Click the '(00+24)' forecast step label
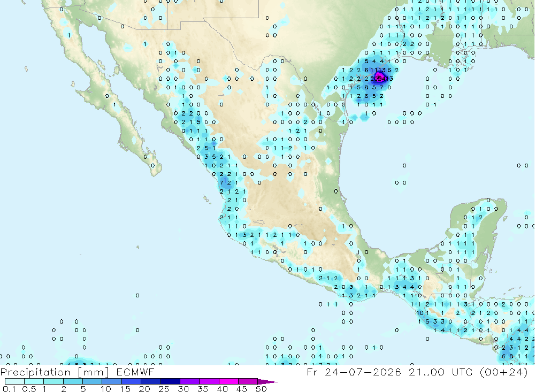Image resolution: width=535 pixels, height=392 pixels. (x=503, y=372)
